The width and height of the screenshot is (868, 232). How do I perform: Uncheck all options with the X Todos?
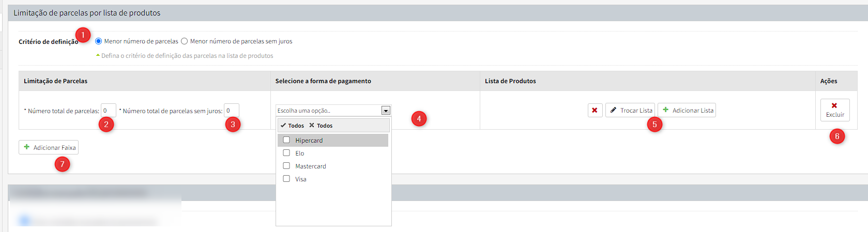tap(321, 126)
